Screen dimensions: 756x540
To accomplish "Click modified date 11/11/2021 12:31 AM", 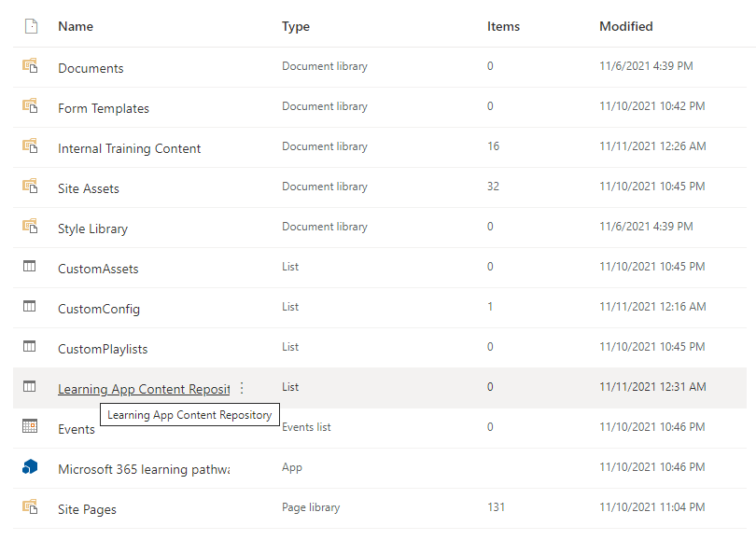I will (652, 387).
